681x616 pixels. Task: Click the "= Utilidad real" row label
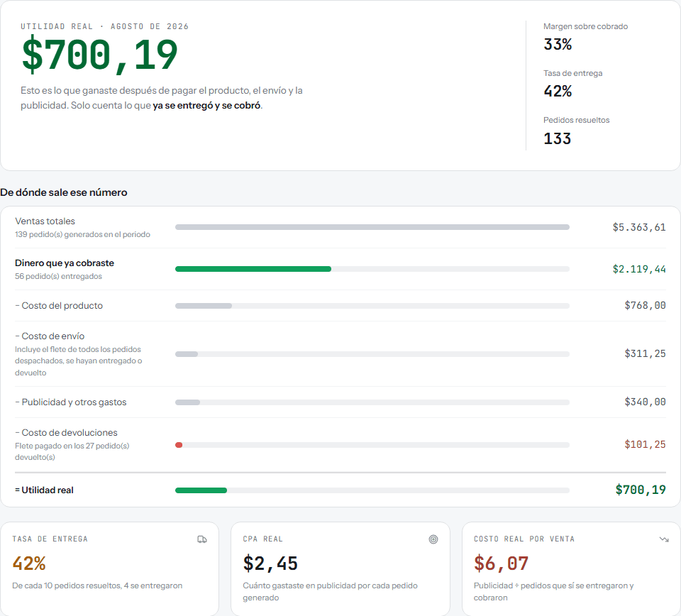pyautogui.click(x=44, y=490)
